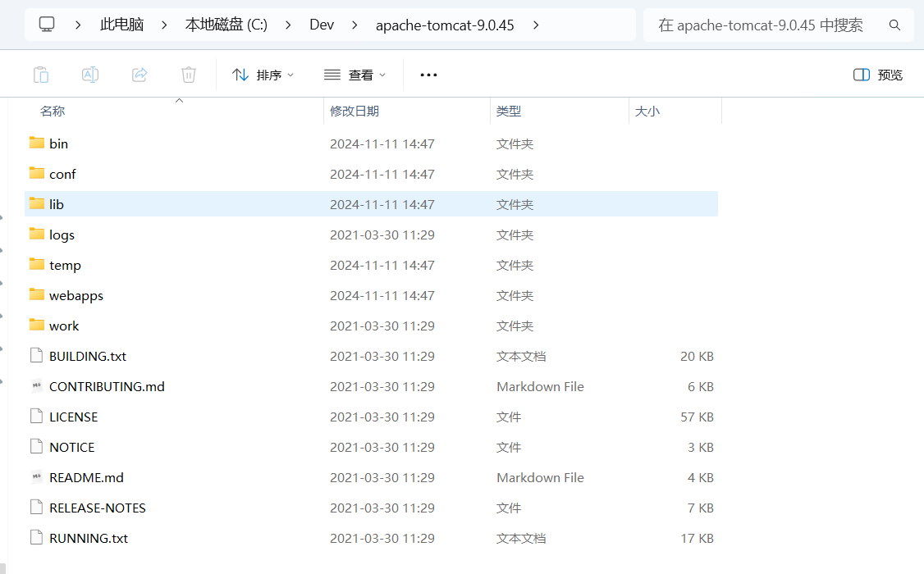
Task: Select the file name RUNNING.txt
Action: coord(89,538)
